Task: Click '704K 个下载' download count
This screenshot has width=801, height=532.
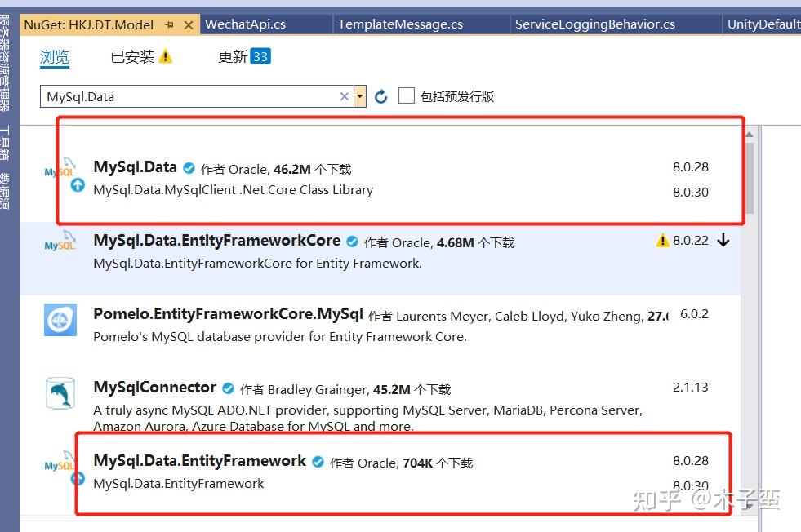Action: click(x=438, y=463)
